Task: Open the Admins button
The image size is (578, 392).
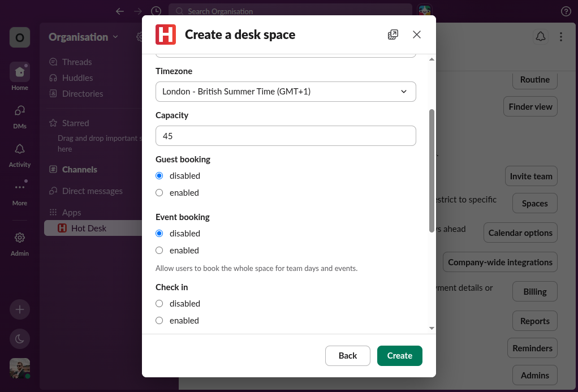Action: click(x=535, y=376)
